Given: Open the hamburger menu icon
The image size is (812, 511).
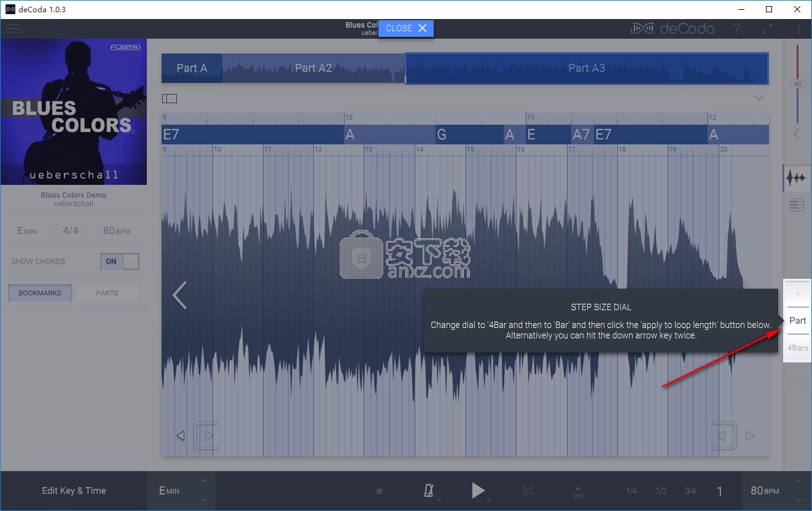Looking at the screenshot, I should pos(13,29).
